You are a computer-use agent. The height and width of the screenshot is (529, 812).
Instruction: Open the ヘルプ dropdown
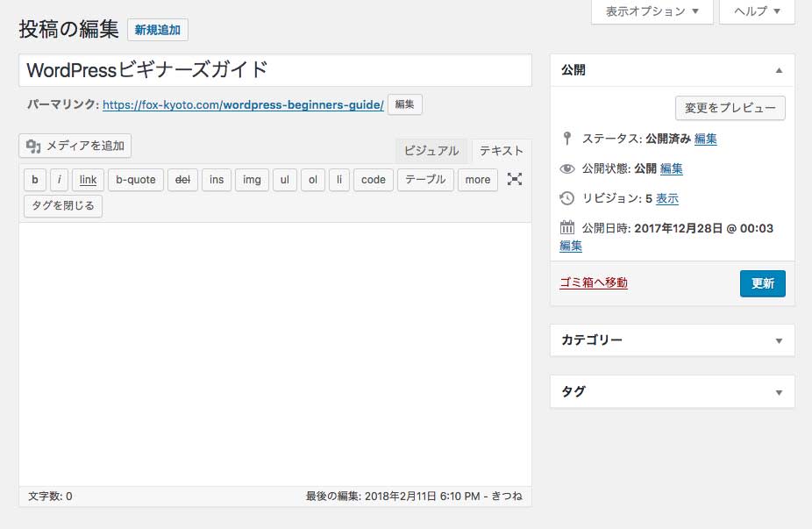[x=757, y=11]
